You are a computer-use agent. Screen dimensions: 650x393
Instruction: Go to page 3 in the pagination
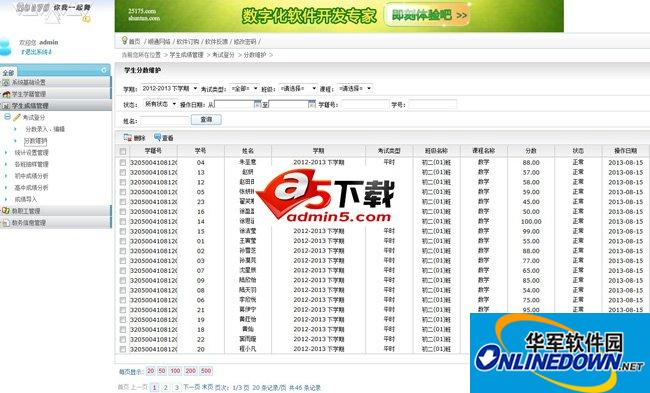[177, 388]
